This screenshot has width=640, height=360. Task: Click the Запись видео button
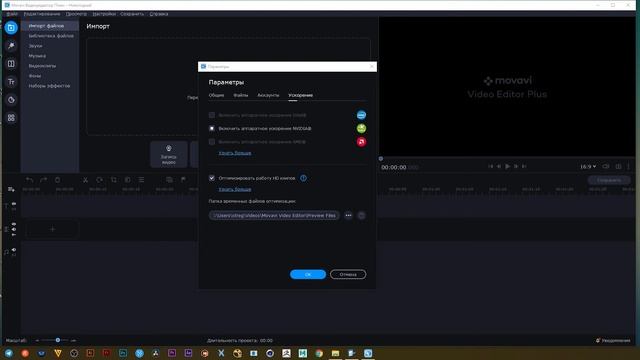pos(169,154)
